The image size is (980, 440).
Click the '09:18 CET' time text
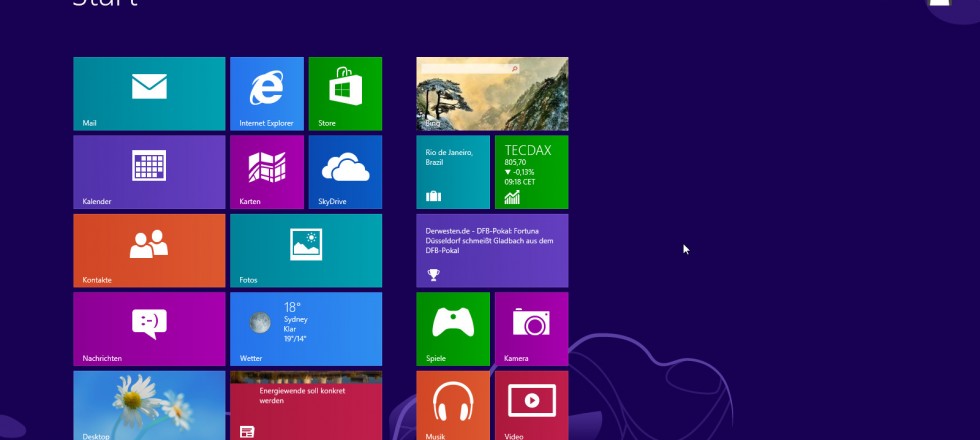520,182
